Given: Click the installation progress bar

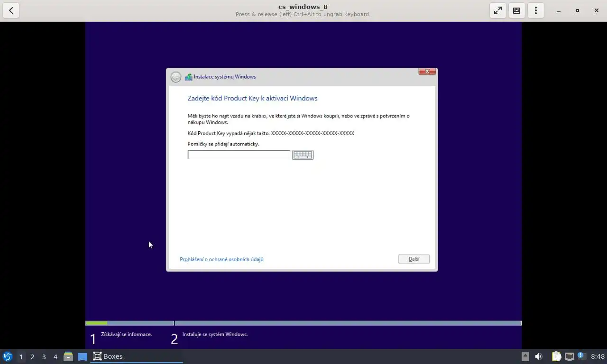Looking at the screenshot, I should [303, 323].
